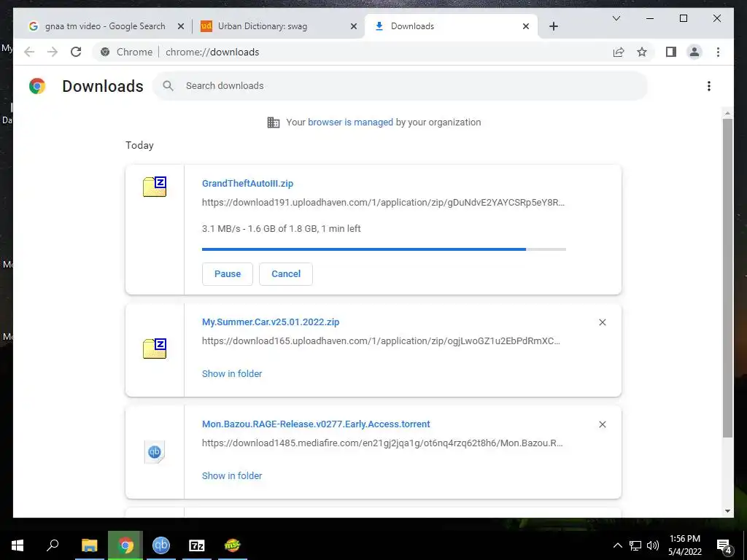The height and width of the screenshot is (560, 747).
Task: Open the network status tray icon
Action: [x=635, y=545]
